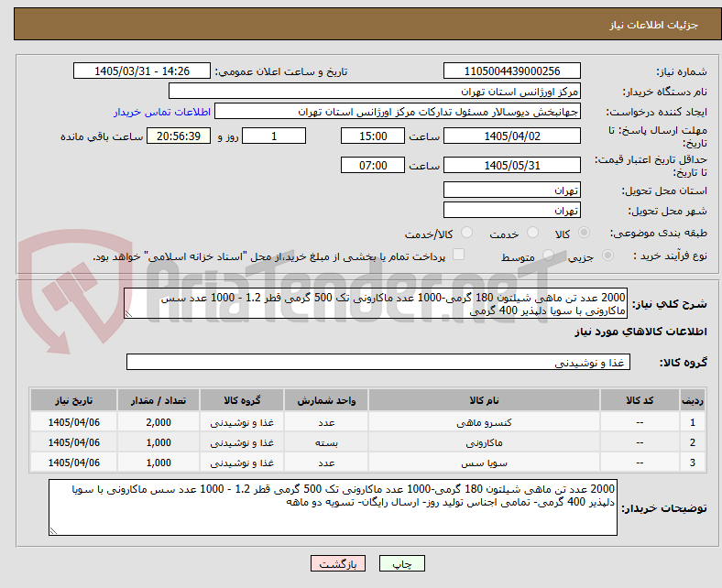This screenshot has width=722, height=588.
Task: Click the نام کالا column header
Action: [484, 400]
